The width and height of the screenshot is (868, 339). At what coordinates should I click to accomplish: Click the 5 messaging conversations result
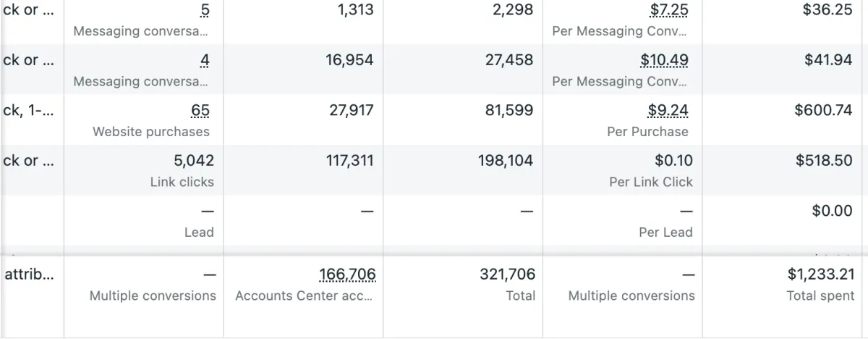coord(206,10)
